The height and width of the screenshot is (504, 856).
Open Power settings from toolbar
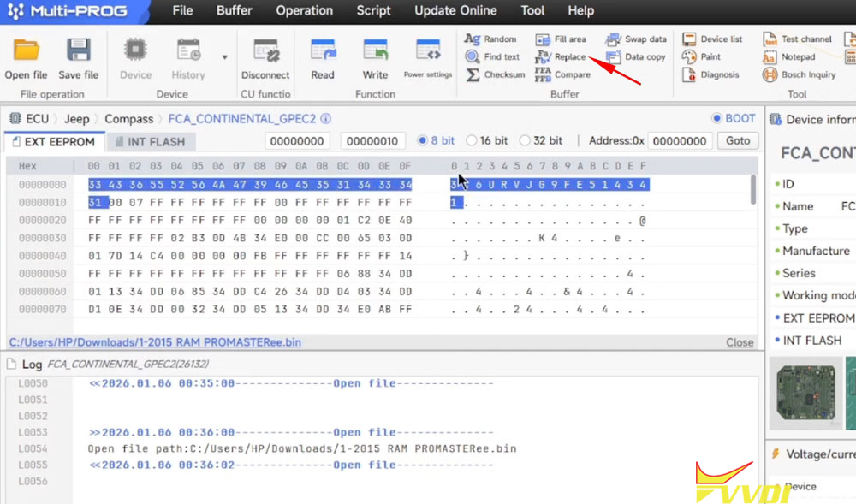click(427, 51)
